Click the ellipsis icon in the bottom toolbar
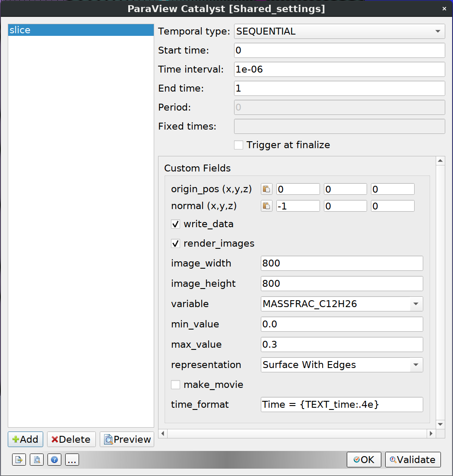Image resolution: width=453 pixels, height=476 pixels. [72, 460]
